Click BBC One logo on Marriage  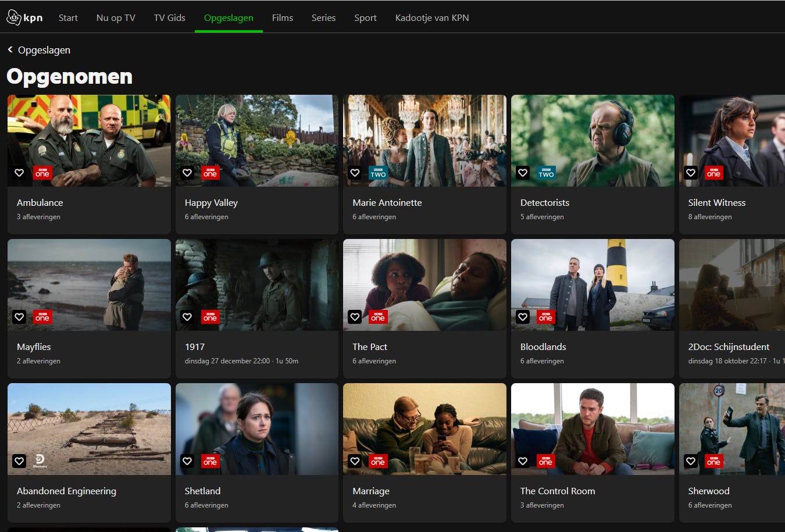(378, 461)
